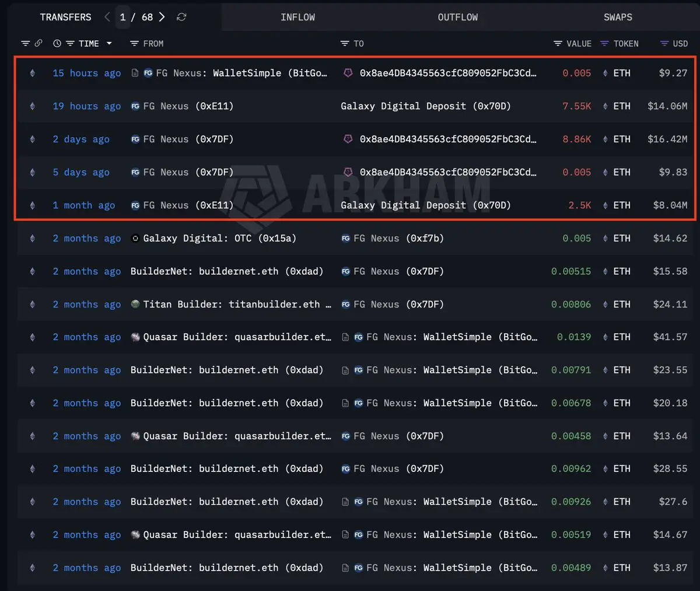Click the 68 total pages number
The image size is (700, 591).
[x=147, y=17]
